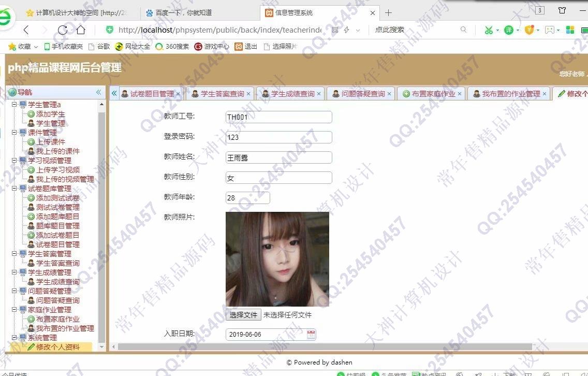Open the scissors screenshot tool
The height and width of the screenshot is (376, 588).
(x=489, y=30)
